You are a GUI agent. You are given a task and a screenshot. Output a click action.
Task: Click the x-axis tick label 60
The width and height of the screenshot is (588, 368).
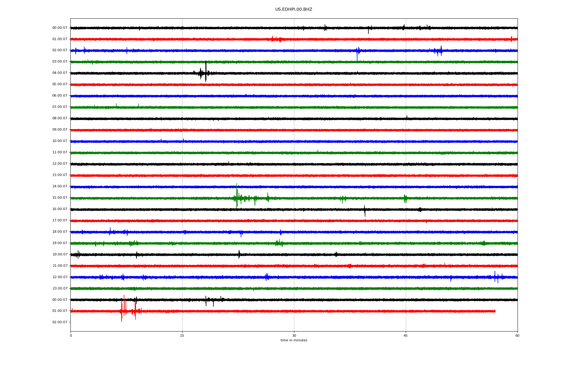coord(517,336)
